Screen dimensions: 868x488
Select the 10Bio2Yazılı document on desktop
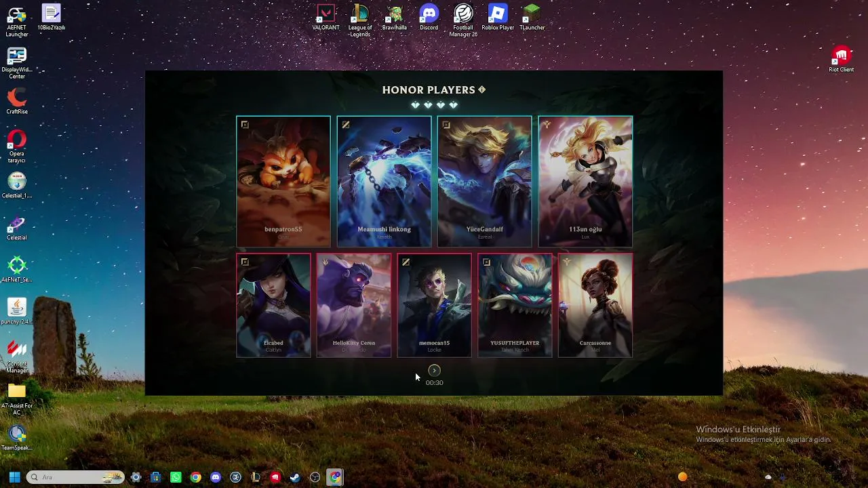coord(51,18)
